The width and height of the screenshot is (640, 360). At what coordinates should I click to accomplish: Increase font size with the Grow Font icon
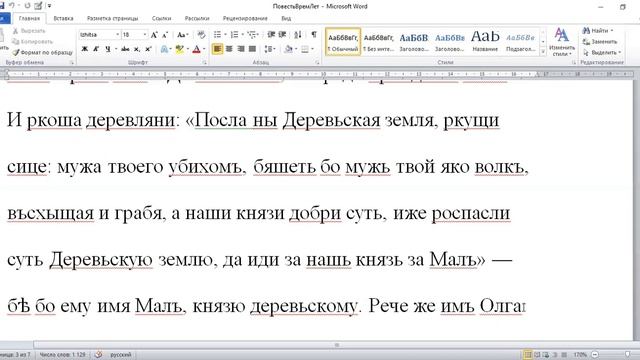[x=154, y=35]
